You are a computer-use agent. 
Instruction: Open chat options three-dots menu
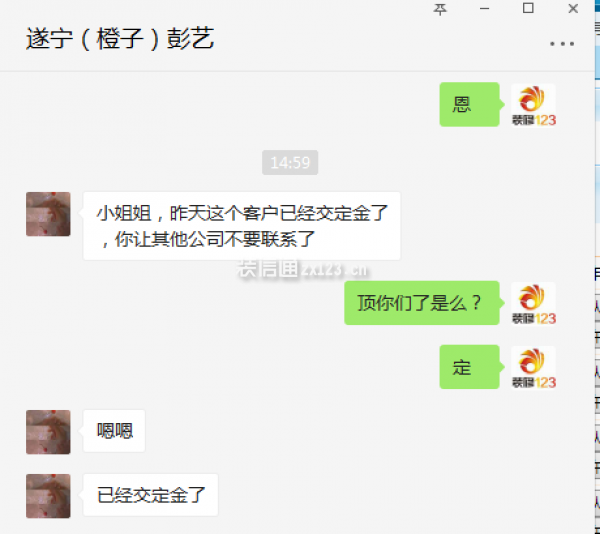click(x=562, y=44)
